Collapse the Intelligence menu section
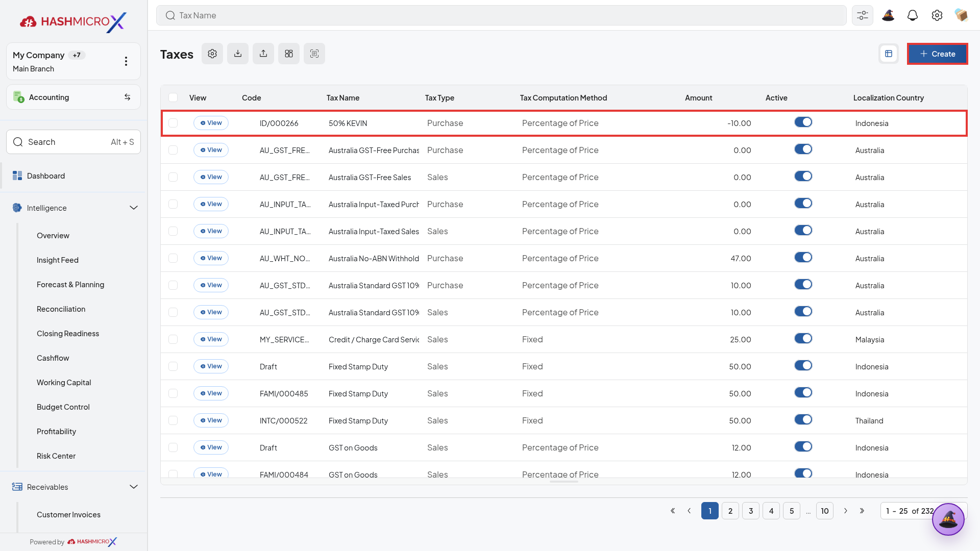 [x=134, y=208]
